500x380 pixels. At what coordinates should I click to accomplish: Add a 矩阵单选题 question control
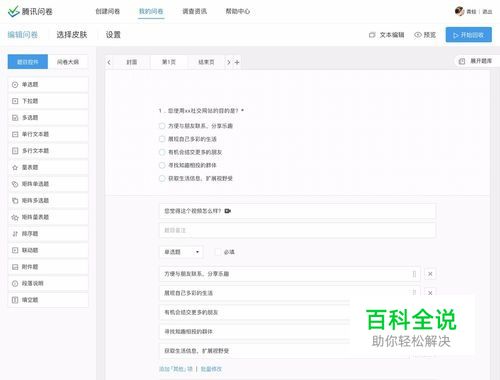48,184
